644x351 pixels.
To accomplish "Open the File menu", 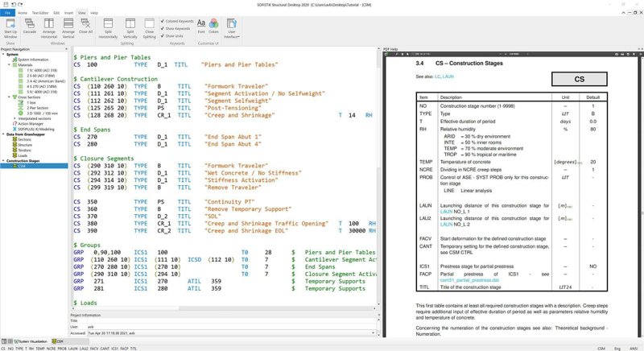I will pyautogui.click(x=6, y=13).
